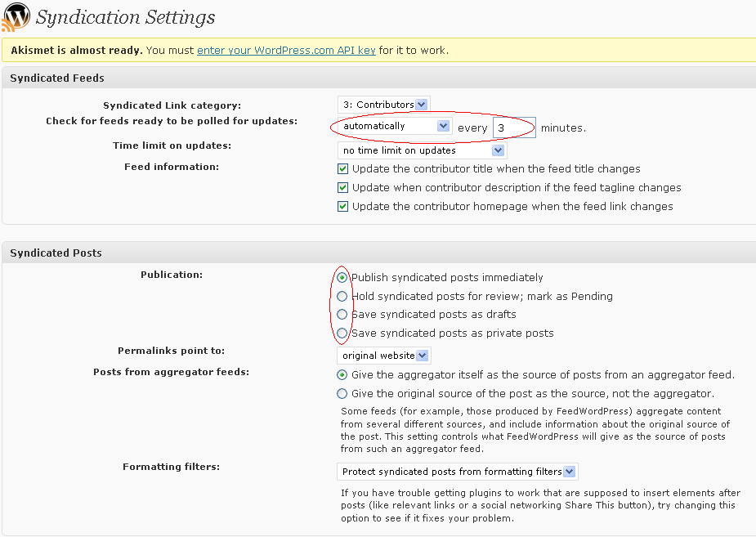Toggle update contributor title checkbox
This screenshot has height=537, width=756.
[x=342, y=168]
